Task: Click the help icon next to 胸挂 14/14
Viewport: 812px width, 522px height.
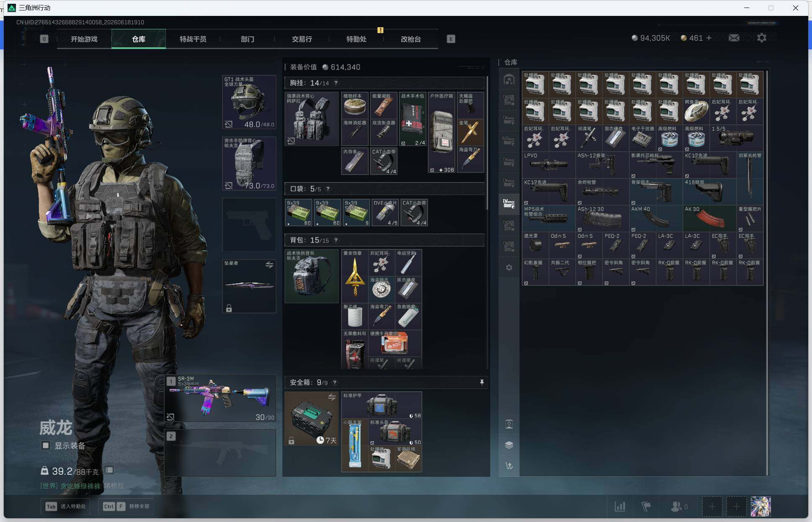Action: (336, 83)
